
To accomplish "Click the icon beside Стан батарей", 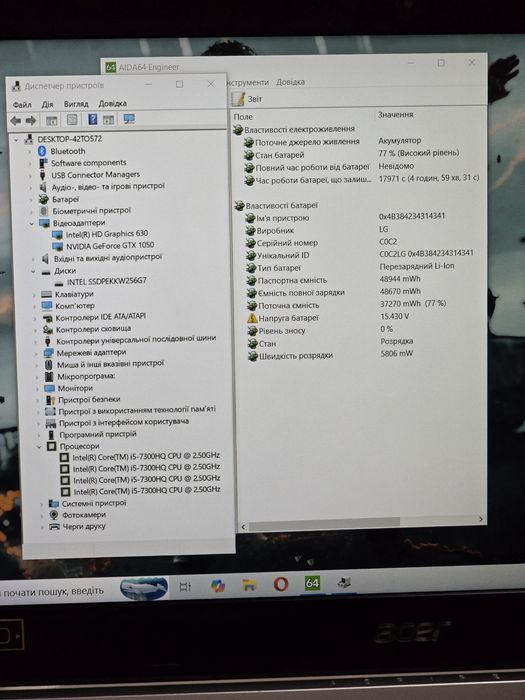I will pos(249,155).
